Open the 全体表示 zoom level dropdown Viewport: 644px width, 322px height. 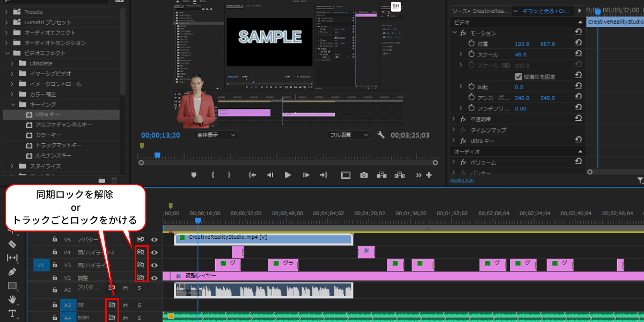point(216,135)
